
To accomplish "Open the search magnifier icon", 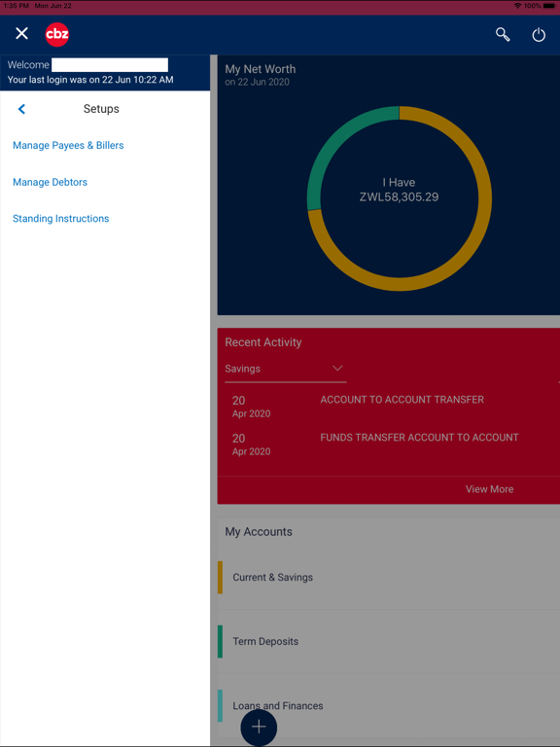I will tap(503, 34).
